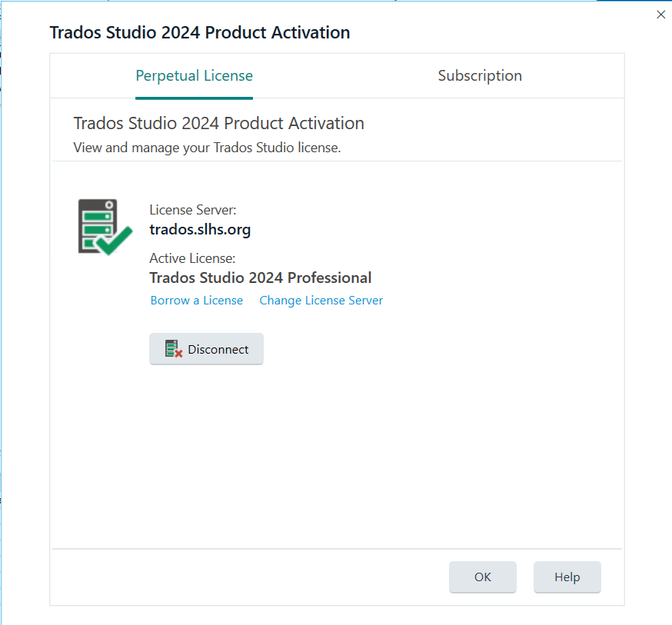Switch to the Subscription tab

479,75
